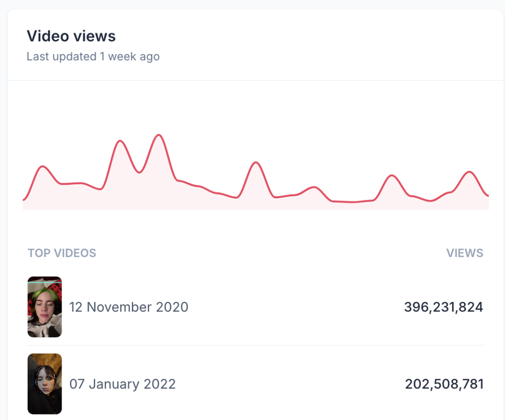
Task: Click the central peak of the views graph
Action: point(255,163)
